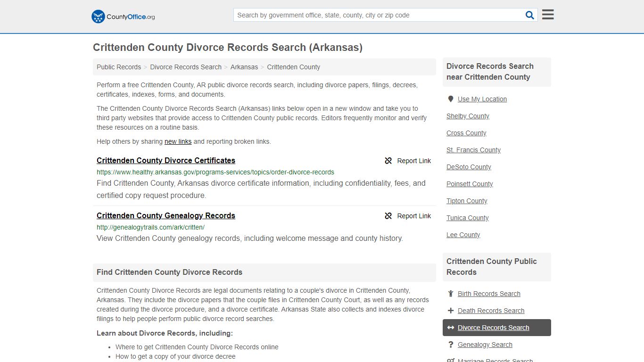Open the healthy.arkansas.gov divorce records URL

point(215,172)
